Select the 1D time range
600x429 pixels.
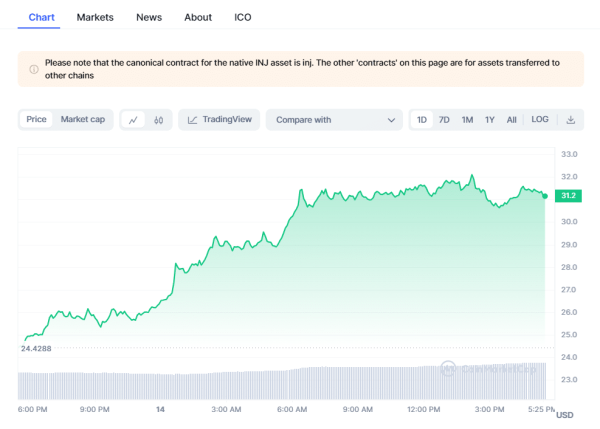[422, 120]
